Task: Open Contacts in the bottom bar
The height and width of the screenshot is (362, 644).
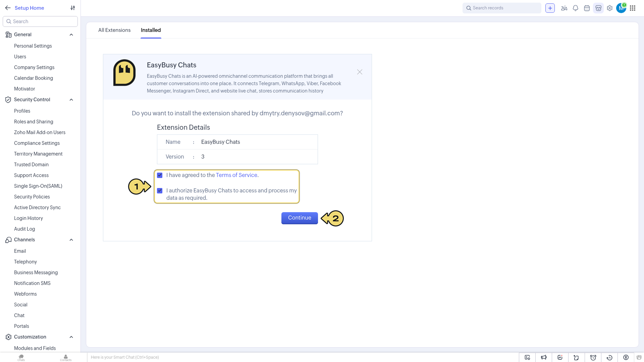Action: [x=66, y=358]
